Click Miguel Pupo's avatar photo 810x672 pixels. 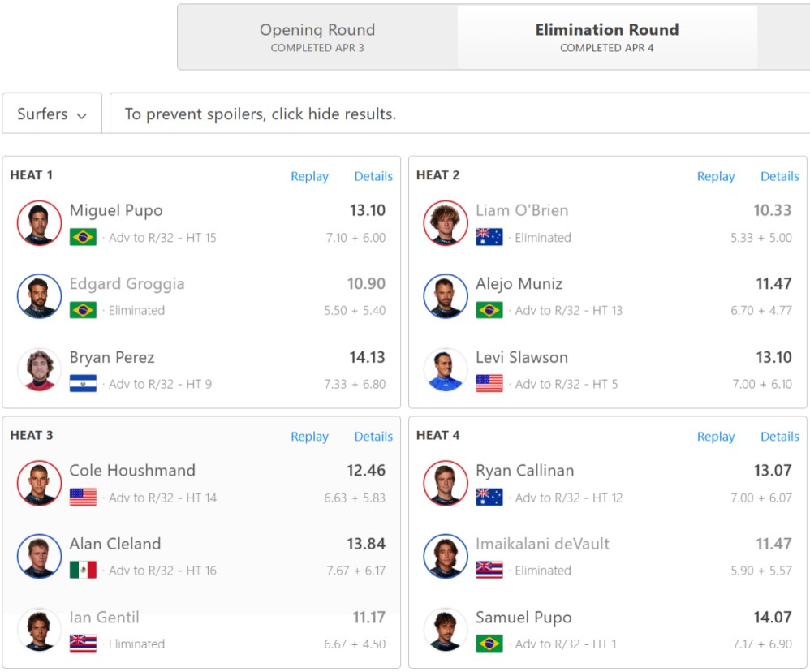39,223
